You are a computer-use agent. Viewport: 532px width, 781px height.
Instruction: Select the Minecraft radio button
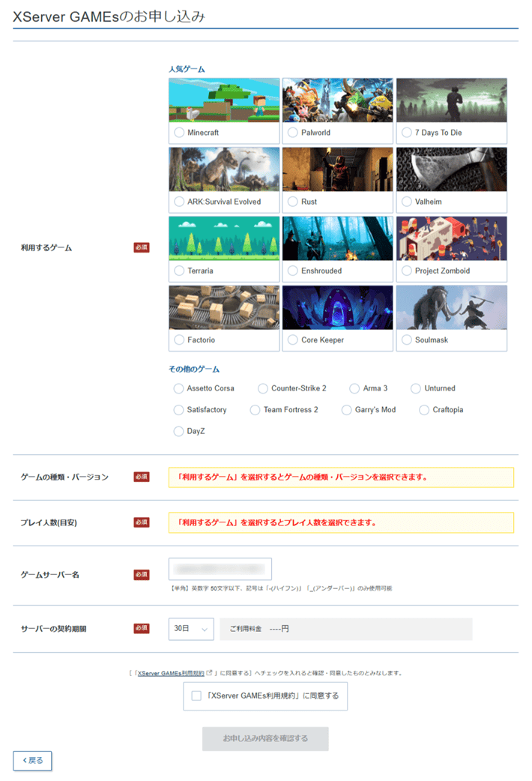(179, 133)
